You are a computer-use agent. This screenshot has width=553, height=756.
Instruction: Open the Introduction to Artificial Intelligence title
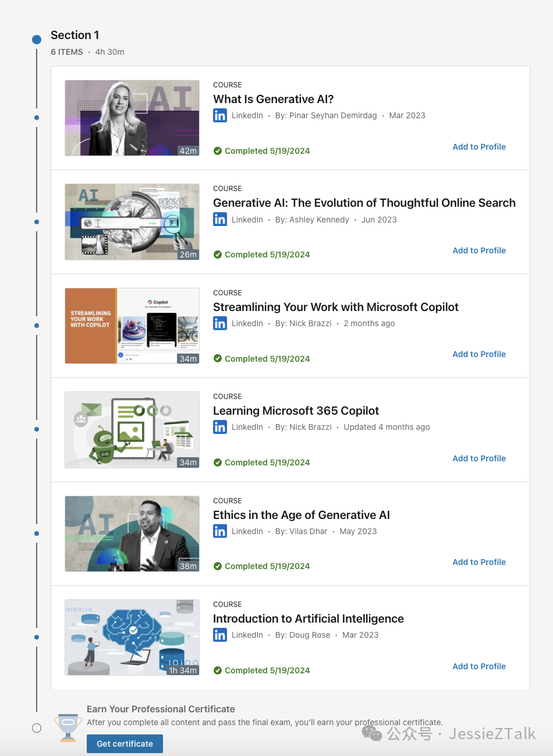pyautogui.click(x=309, y=619)
